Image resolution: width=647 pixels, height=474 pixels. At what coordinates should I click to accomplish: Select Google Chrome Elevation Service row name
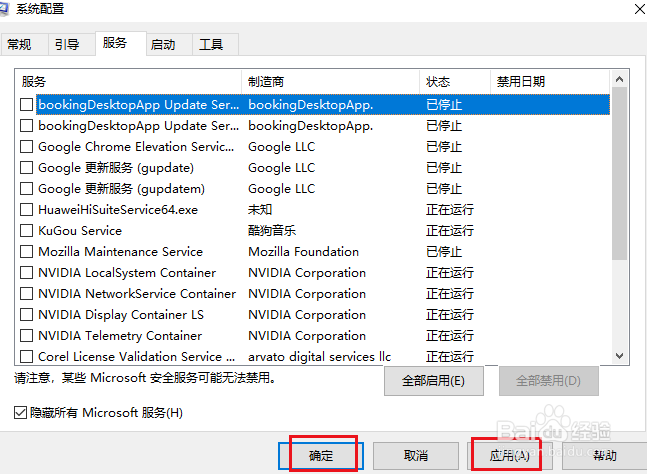click(x=136, y=146)
